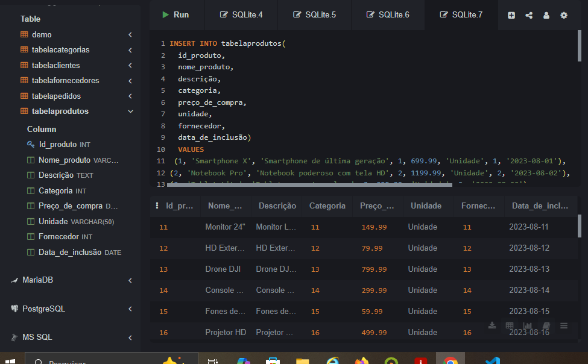This screenshot has width=588, height=364.
Task: Click the PostgreSQL elephant icon
Action: tap(14, 309)
